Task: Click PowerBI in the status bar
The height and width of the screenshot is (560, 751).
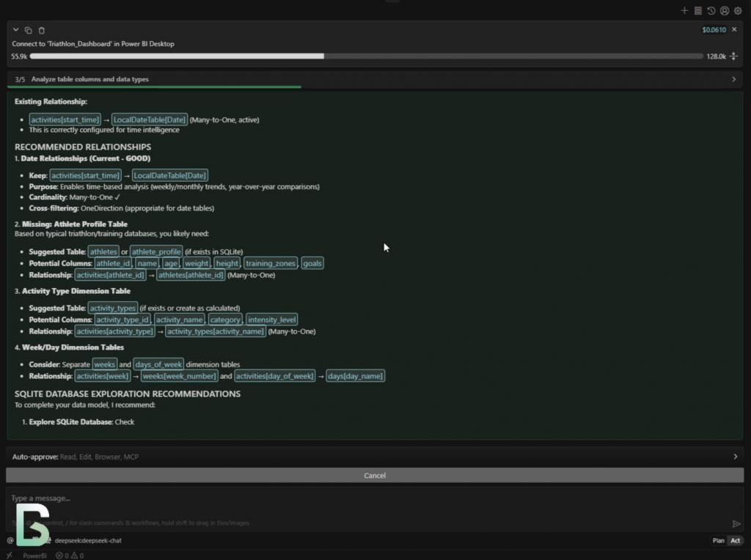Action: (x=34, y=556)
